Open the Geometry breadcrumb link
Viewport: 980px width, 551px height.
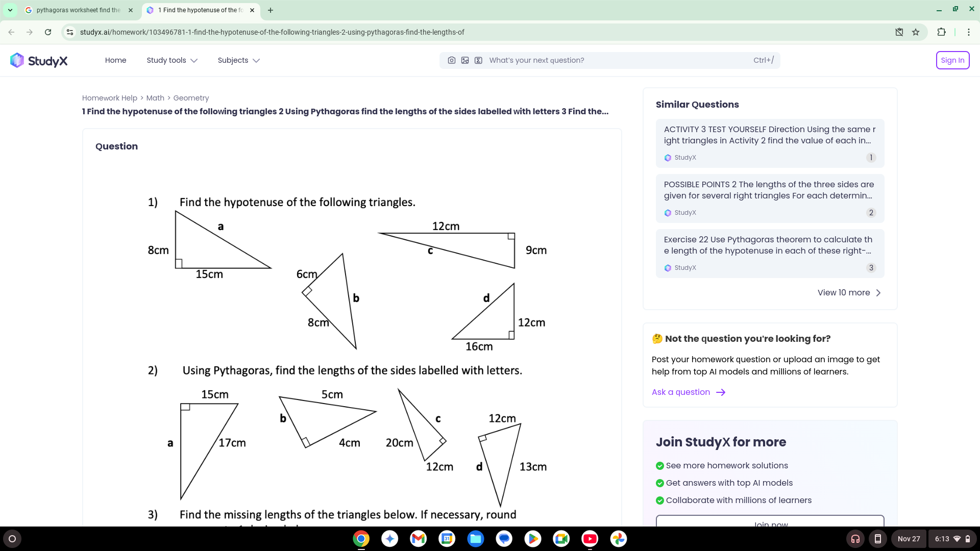(x=191, y=98)
